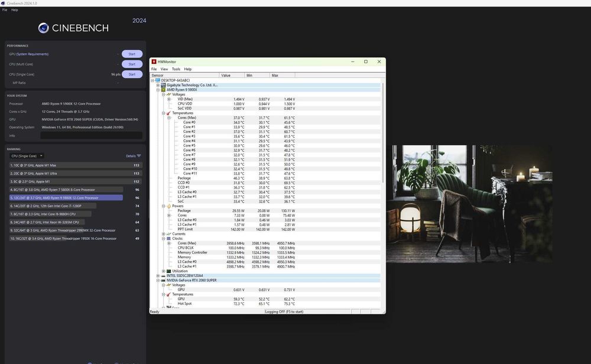The height and width of the screenshot is (364, 591).
Task: Expand the Cores power entry
Action: click(169, 215)
